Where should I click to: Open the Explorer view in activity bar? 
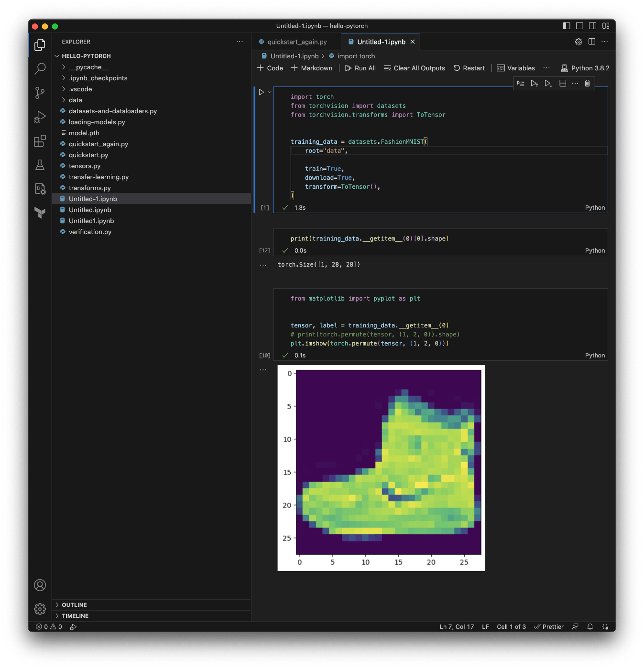point(40,45)
